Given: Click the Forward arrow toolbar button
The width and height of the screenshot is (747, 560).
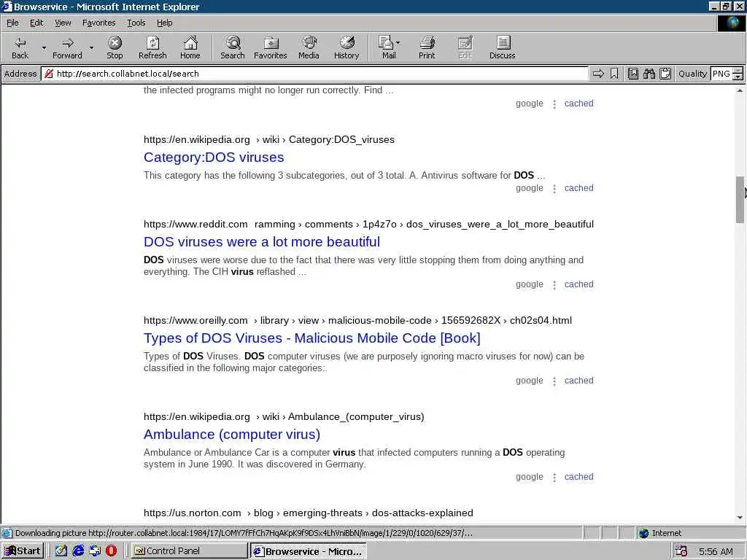Looking at the screenshot, I should click(67, 47).
